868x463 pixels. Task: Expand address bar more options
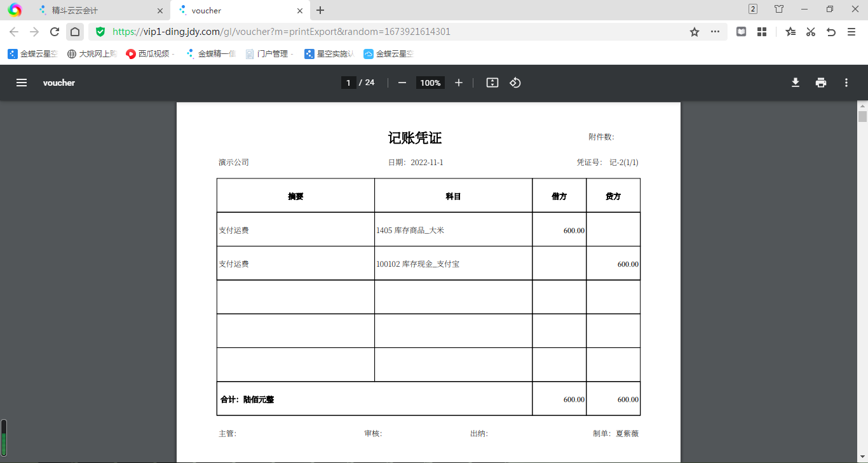click(715, 32)
